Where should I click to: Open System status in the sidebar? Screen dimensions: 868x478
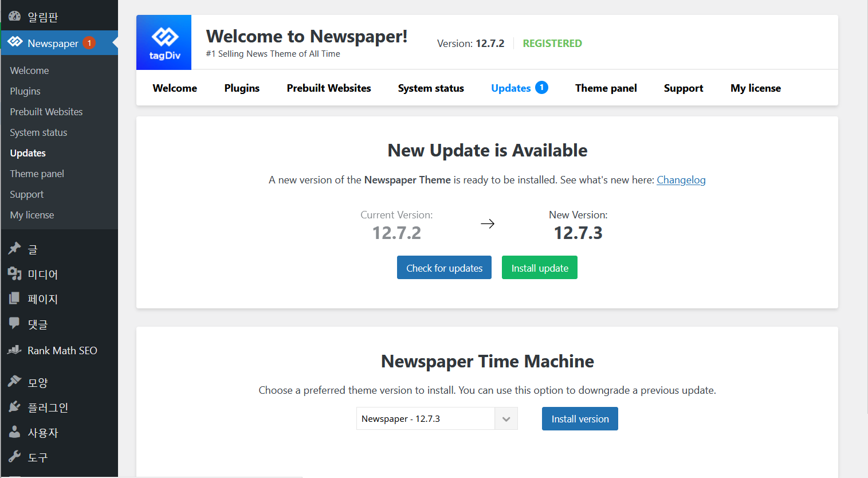[38, 132]
